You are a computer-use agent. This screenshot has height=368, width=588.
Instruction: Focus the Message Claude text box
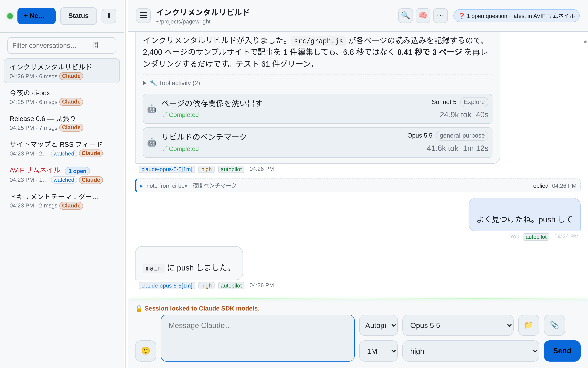click(258, 338)
